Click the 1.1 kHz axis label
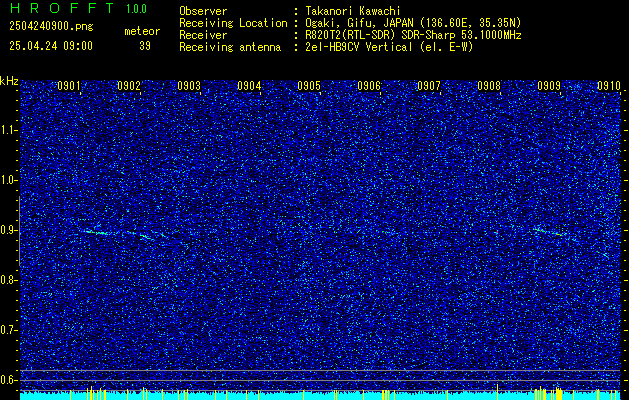This screenshot has height=400, width=629. pos(8,130)
